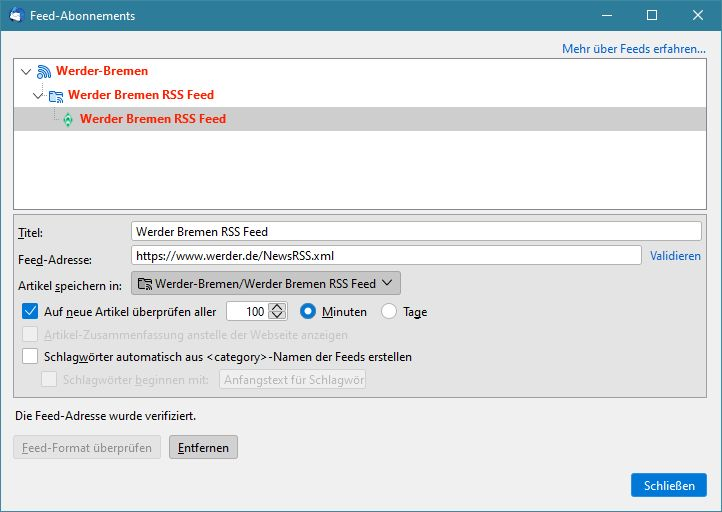722x512 pixels.
Task: Click the status text Die Feed-Adresse wurde verifiziert
Action: (x=105, y=416)
